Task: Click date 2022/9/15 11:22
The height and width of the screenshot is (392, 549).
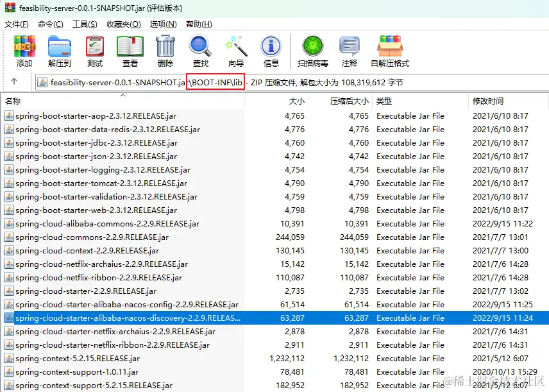Action: pos(503,223)
